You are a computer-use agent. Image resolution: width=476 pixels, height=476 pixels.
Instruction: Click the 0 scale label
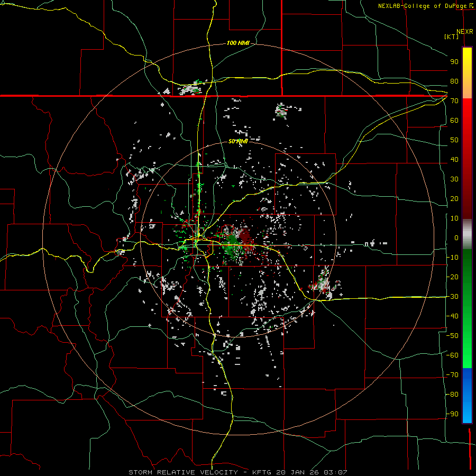[x=456, y=238]
